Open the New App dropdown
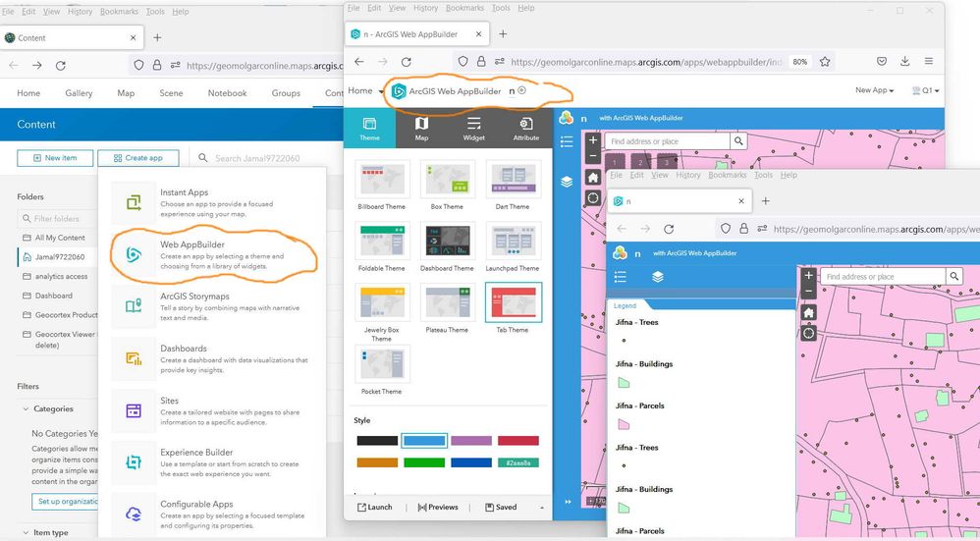Image resolution: width=980 pixels, height=541 pixels. (874, 90)
